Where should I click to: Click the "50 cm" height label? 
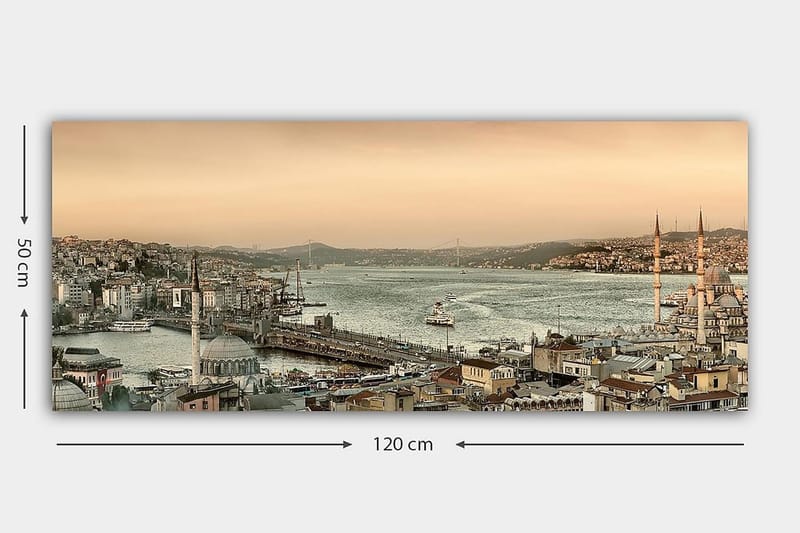click(x=24, y=262)
